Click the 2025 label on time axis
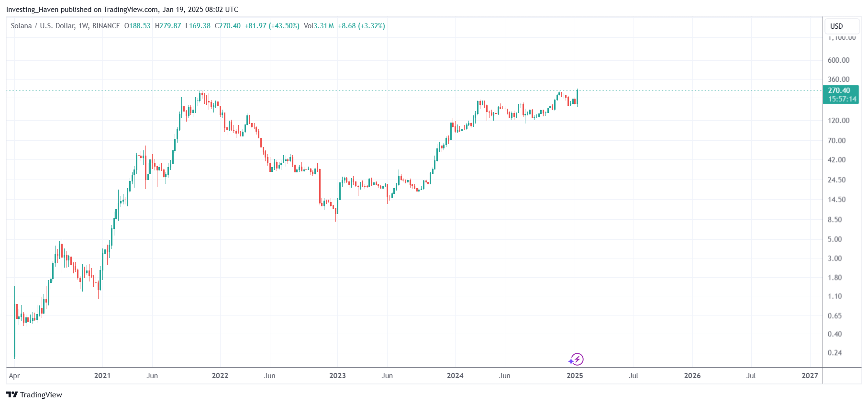The height and width of the screenshot is (405, 868). coord(575,376)
